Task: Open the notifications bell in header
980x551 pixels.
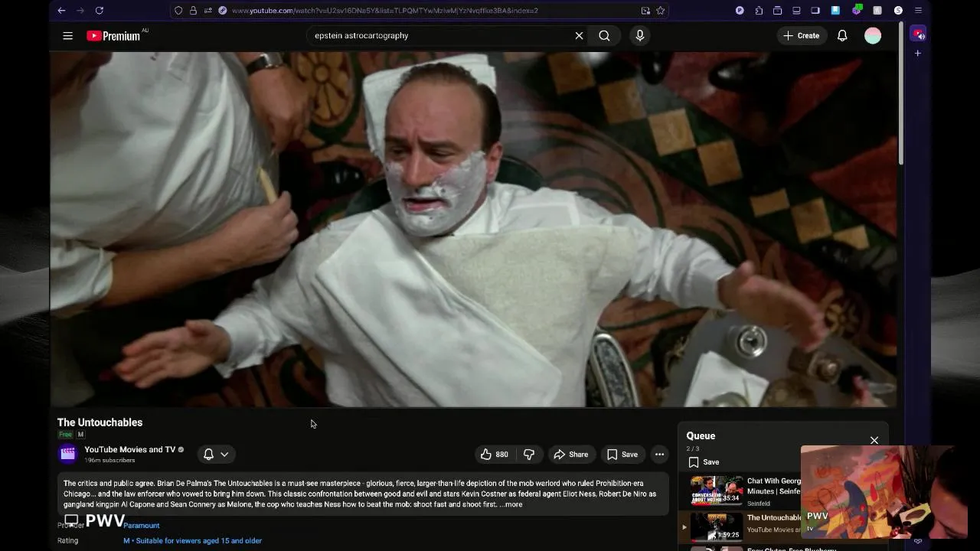Action: [842, 35]
